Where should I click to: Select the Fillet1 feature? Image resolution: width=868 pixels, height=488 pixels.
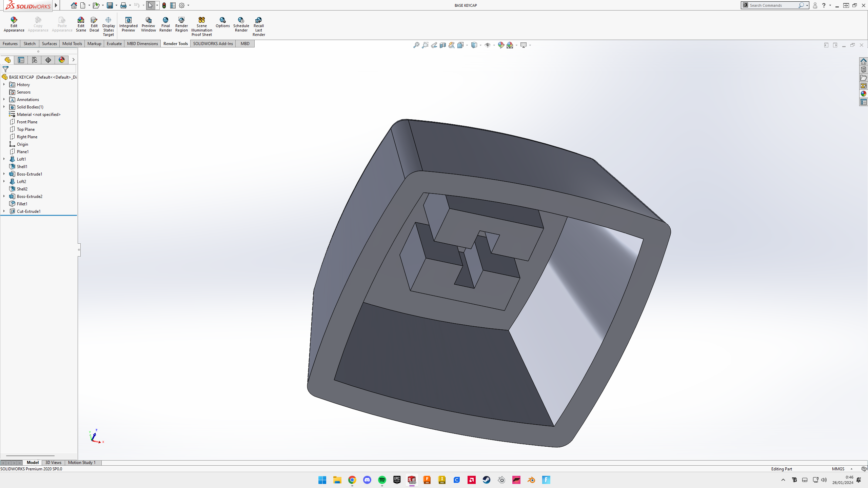pyautogui.click(x=22, y=204)
